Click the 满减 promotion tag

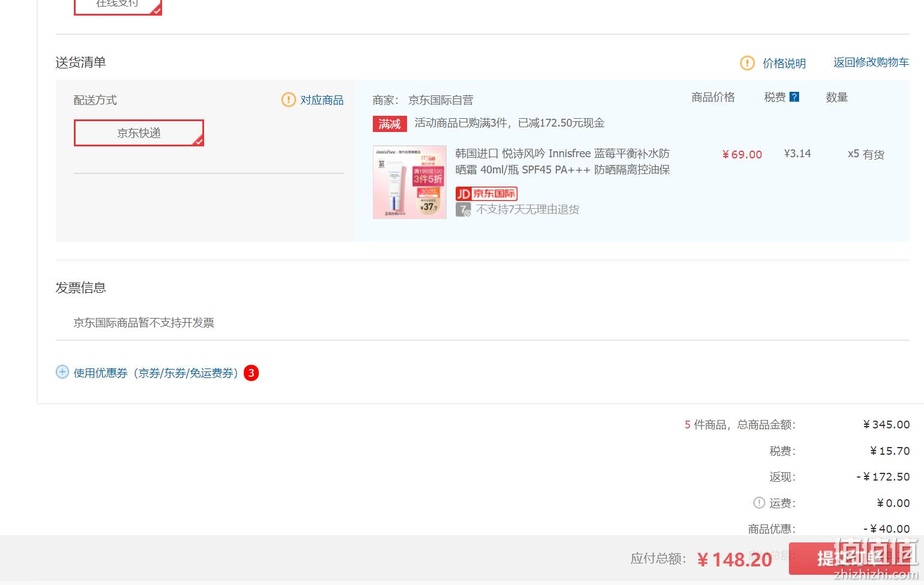click(390, 124)
